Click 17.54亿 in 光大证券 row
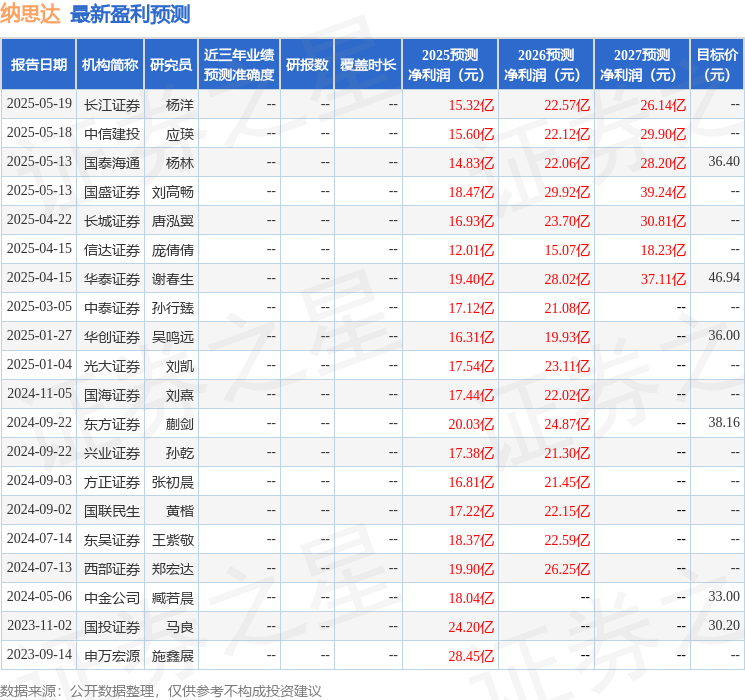The image size is (745, 700). pyautogui.click(x=471, y=366)
